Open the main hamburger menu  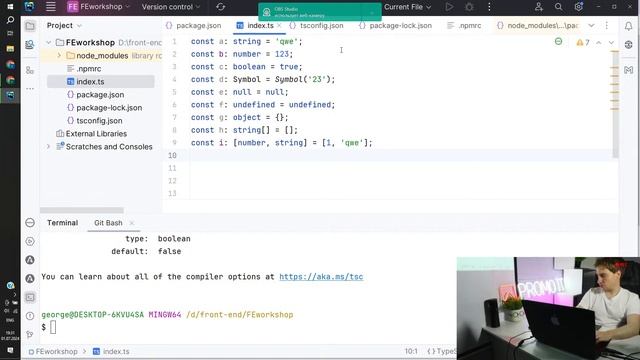(x=51, y=7)
